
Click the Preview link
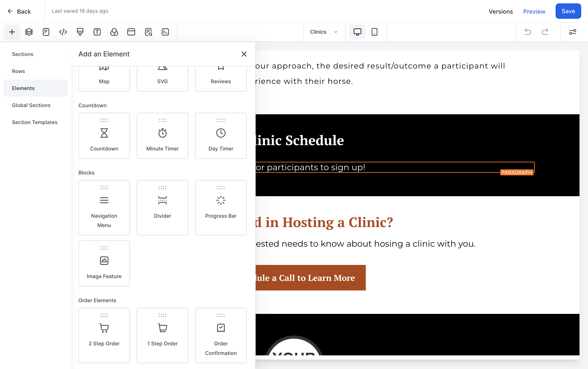[534, 11]
